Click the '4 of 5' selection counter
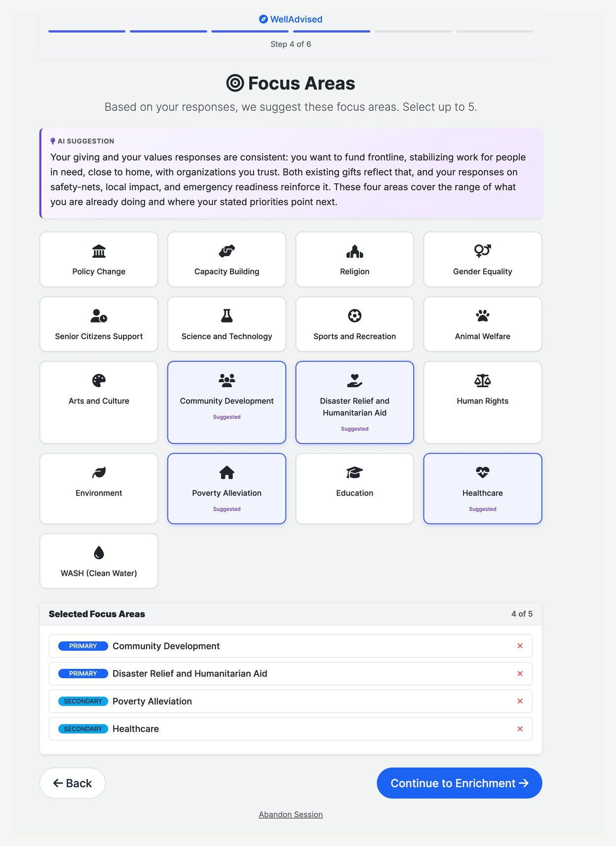616x846 pixels. [522, 614]
